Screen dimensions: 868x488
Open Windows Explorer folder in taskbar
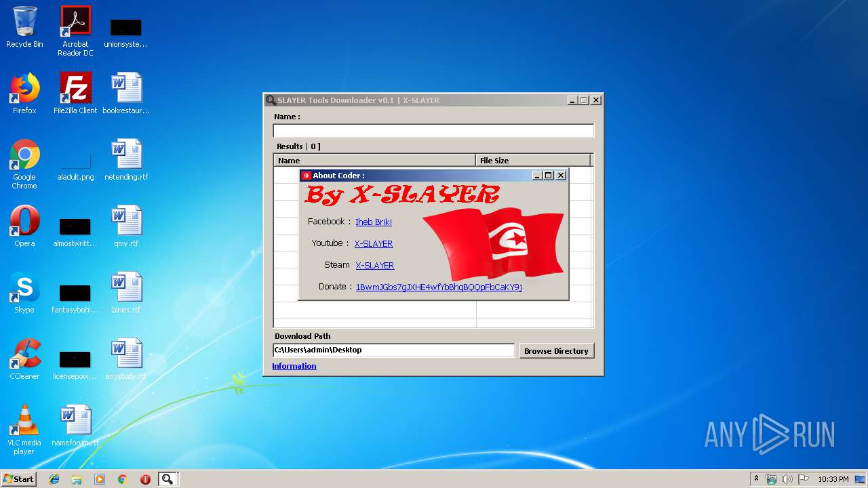coord(77,479)
